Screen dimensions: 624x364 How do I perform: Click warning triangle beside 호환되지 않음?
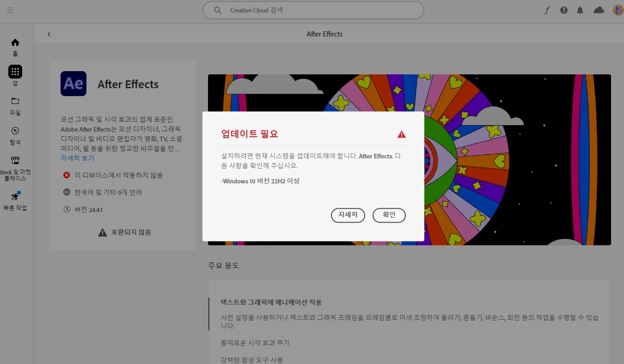coord(103,232)
